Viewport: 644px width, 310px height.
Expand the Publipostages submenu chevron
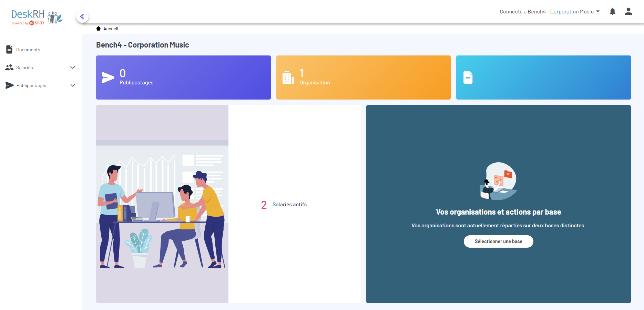(x=73, y=85)
